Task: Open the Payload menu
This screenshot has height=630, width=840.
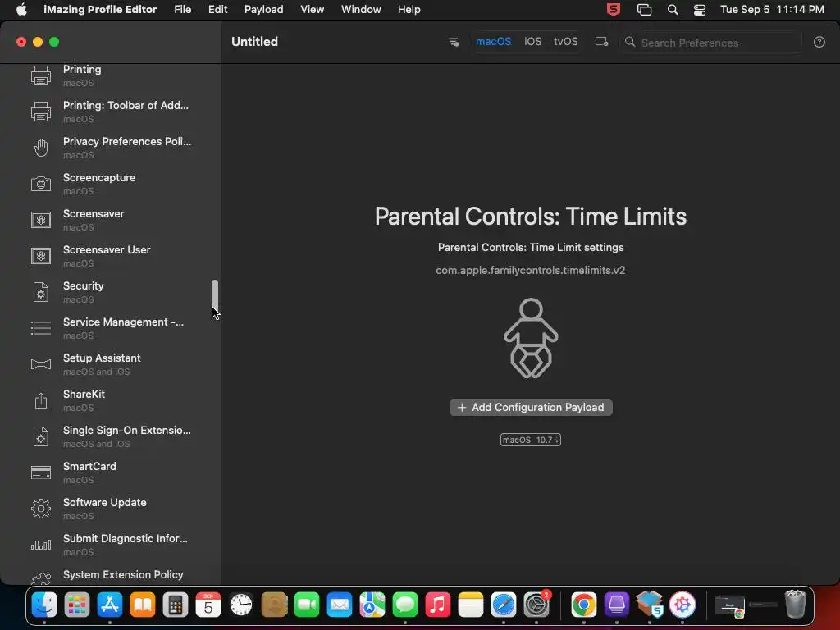Action: click(x=263, y=10)
